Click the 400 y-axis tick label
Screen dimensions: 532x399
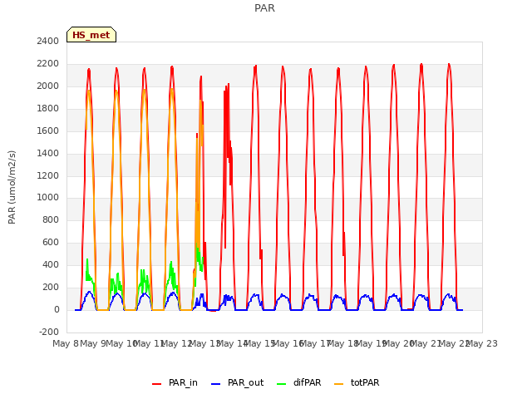pos(51,264)
